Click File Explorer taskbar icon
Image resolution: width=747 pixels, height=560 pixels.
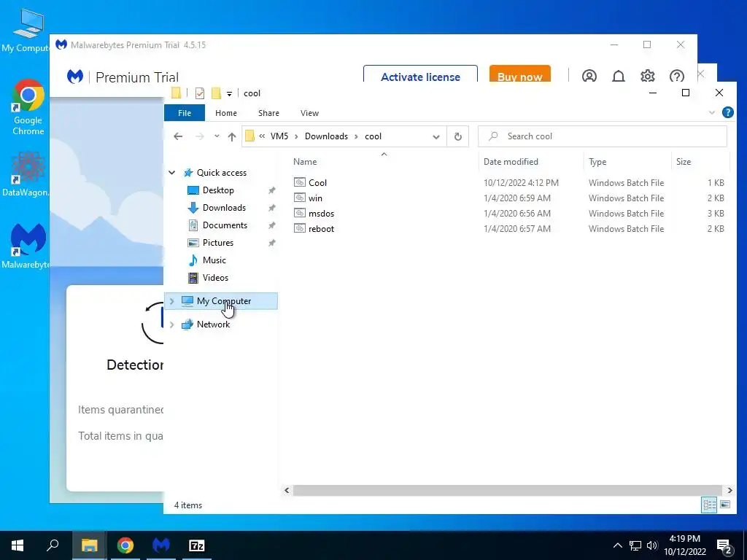pos(89,545)
